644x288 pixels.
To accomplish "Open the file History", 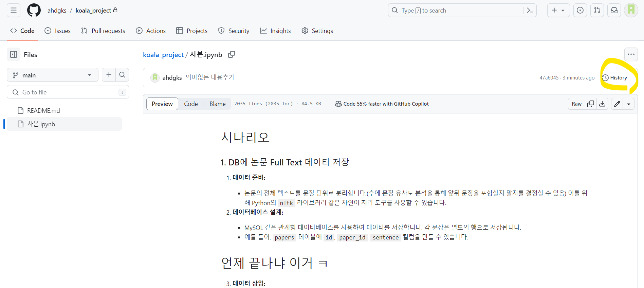I will point(614,78).
